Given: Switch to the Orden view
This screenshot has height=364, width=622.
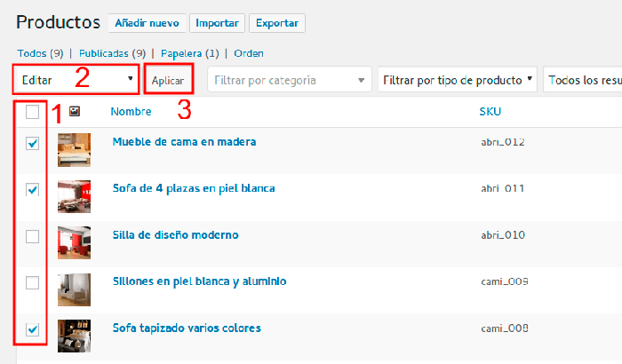Looking at the screenshot, I should 248,53.
